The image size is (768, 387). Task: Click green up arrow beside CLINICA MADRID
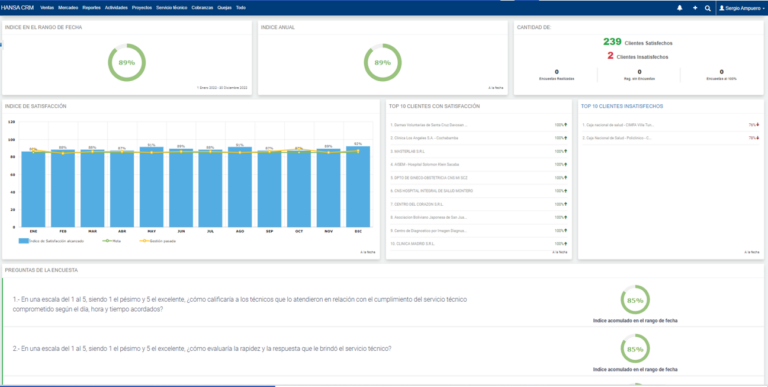click(566, 243)
